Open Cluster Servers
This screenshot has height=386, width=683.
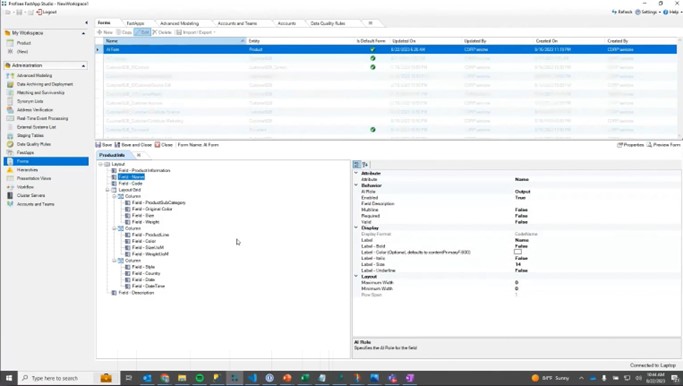tap(30, 196)
